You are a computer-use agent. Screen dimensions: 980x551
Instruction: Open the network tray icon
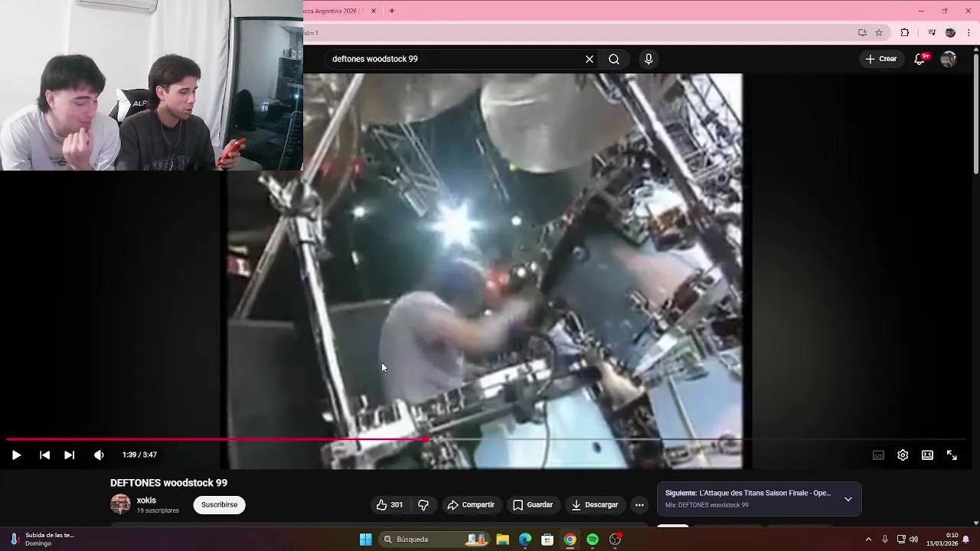(x=901, y=540)
